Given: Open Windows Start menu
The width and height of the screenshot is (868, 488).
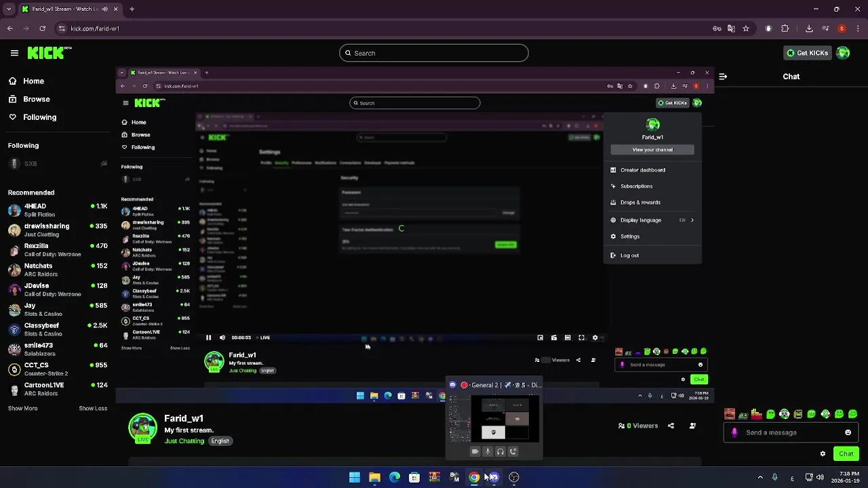Looking at the screenshot, I should click(355, 477).
